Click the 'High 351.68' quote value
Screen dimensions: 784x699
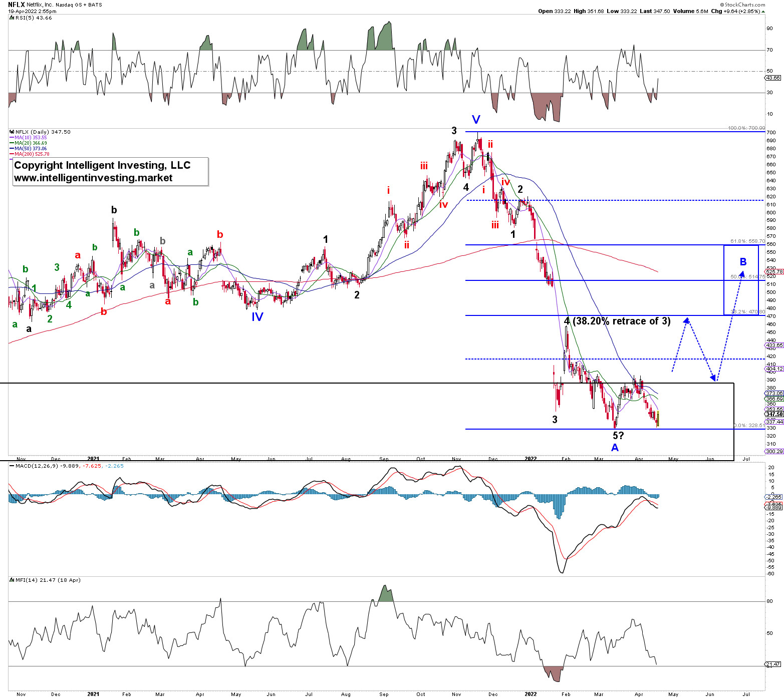tap(589, 11)
